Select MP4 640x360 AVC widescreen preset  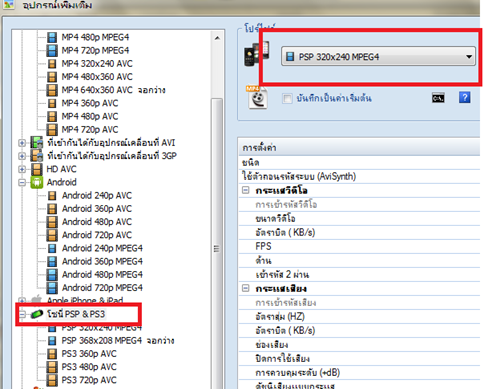point(113,90)
